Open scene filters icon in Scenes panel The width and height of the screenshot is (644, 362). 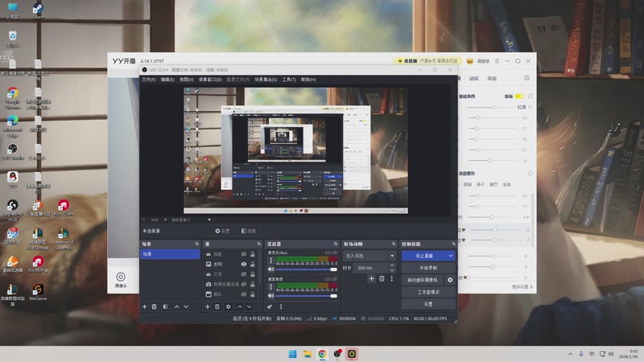165,306
